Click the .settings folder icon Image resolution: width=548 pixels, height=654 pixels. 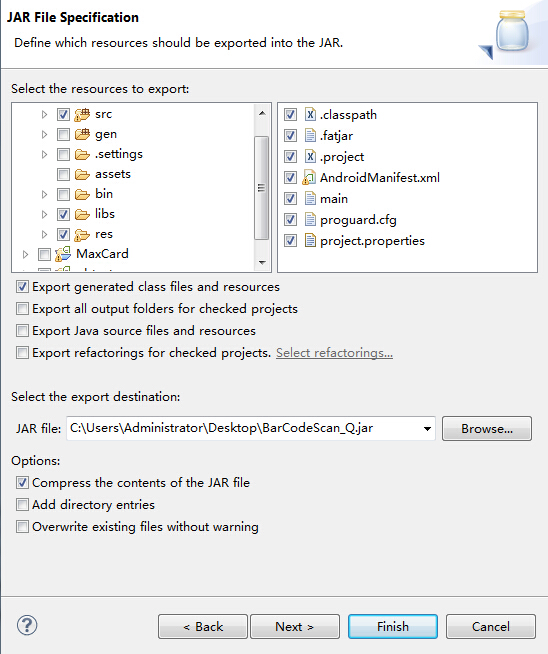pos(82,154)
